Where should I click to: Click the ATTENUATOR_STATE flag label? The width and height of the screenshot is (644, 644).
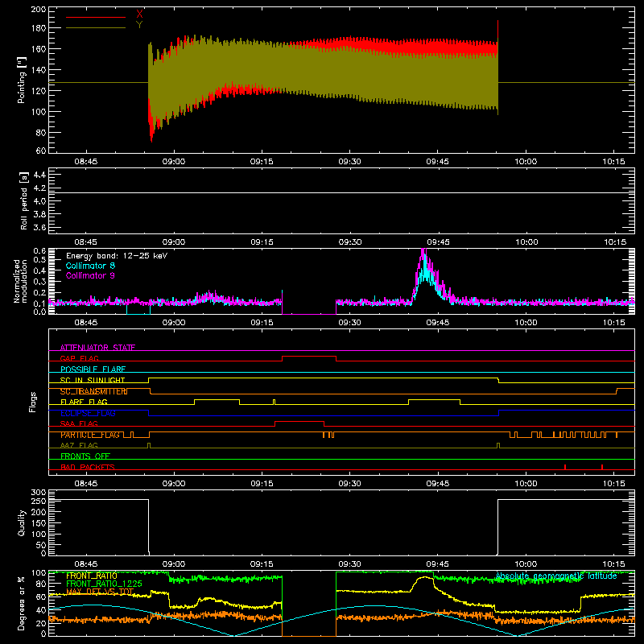click(x=97, y=348)
